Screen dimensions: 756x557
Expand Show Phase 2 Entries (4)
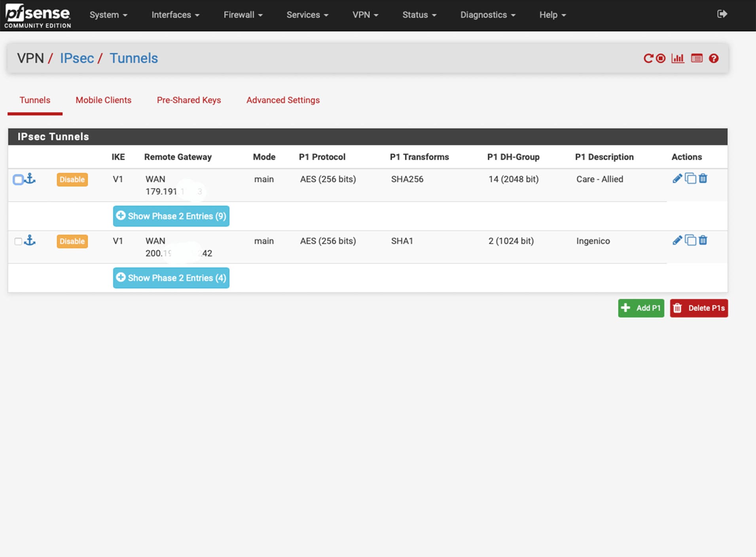click(171, 278)
